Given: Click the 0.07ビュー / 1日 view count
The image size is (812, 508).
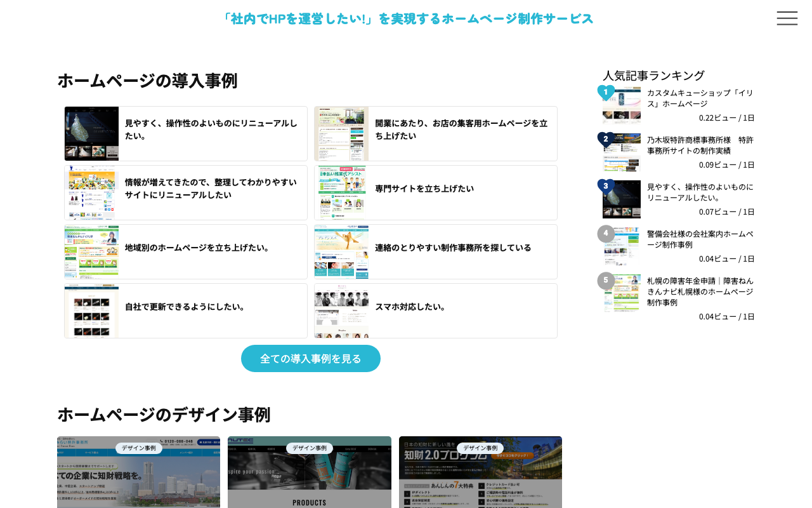Looking at the screenshot, I should (727, 212).
